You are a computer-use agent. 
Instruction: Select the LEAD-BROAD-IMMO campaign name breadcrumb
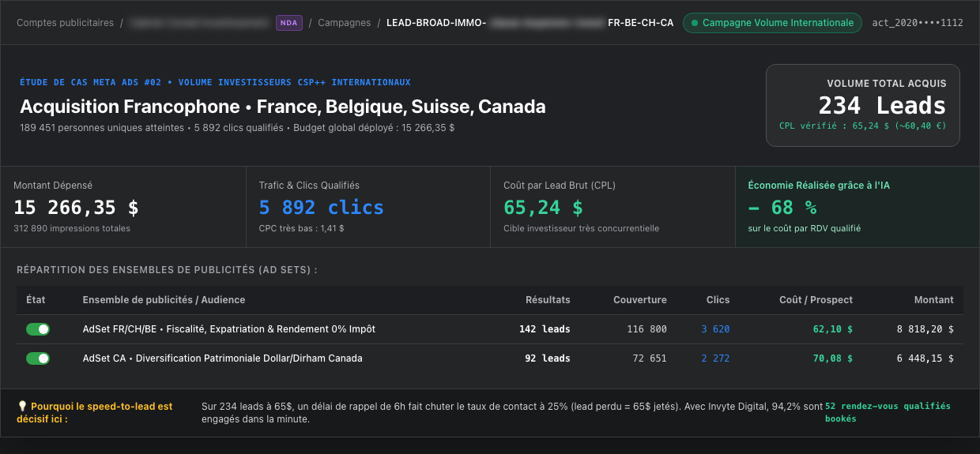click(x=530, y=23)
